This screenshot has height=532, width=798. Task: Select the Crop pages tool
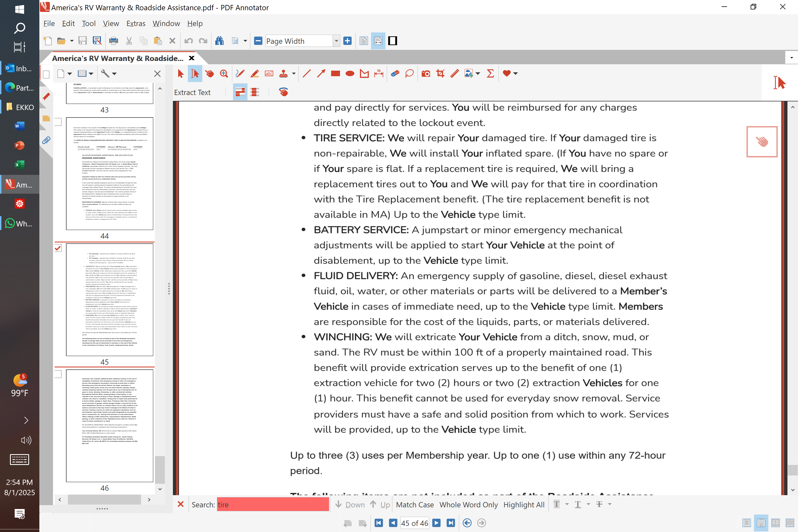440,73
